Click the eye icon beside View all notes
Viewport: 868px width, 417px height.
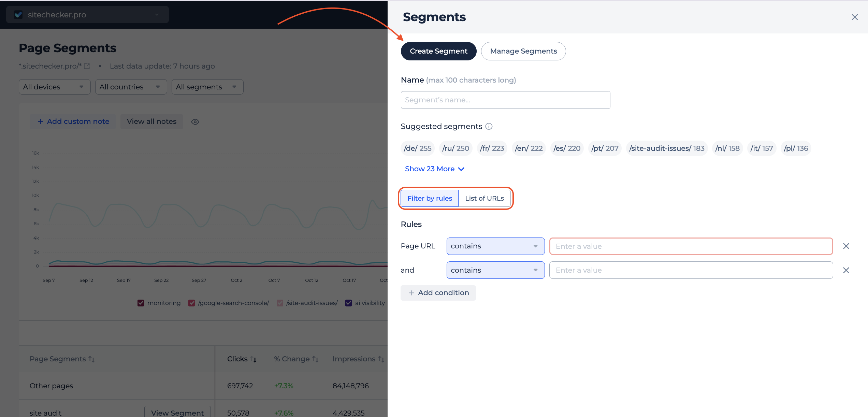[195, 122]
